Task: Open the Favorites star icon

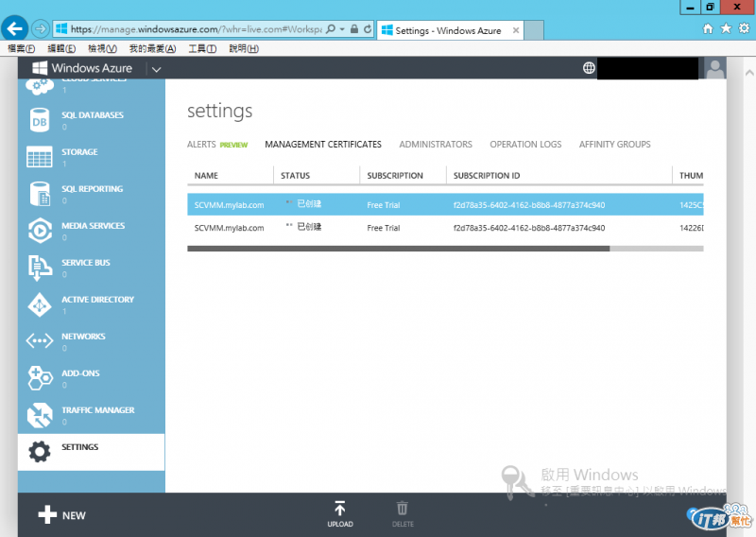Action: (726, 29)
